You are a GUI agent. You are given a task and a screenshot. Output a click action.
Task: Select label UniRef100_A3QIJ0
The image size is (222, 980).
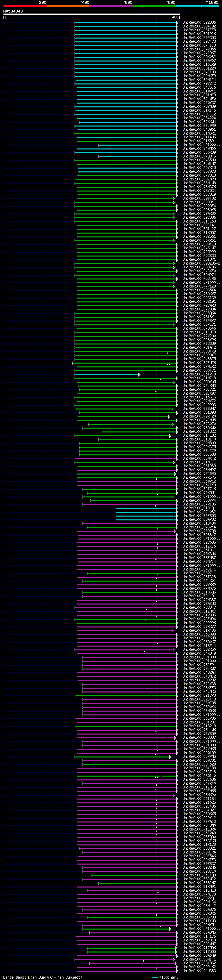click(199, 776)
